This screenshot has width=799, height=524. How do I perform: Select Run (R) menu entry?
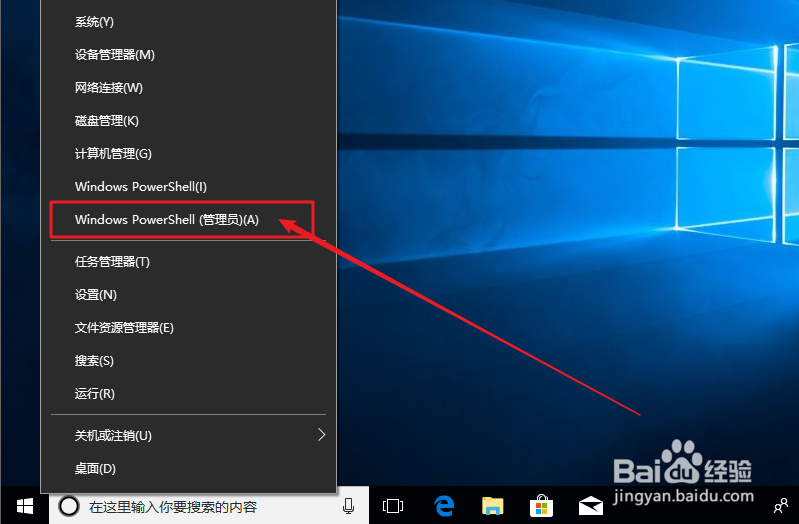click(x=189, y=394)
